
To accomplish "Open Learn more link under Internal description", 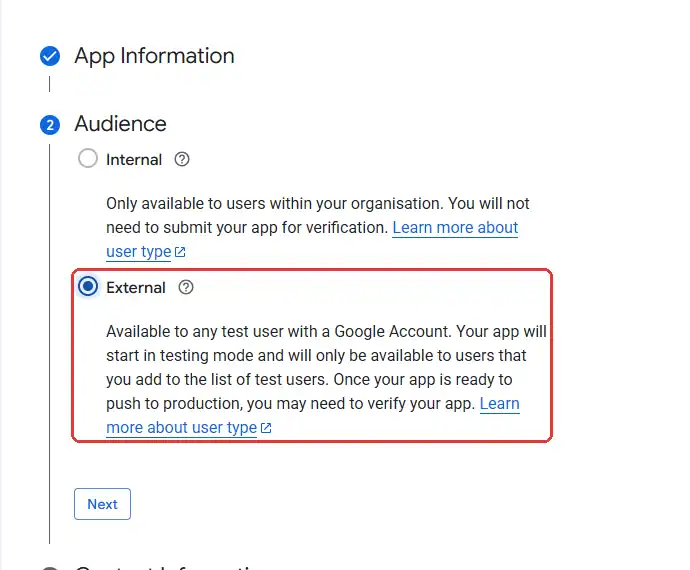I will (x=455, y=228).
